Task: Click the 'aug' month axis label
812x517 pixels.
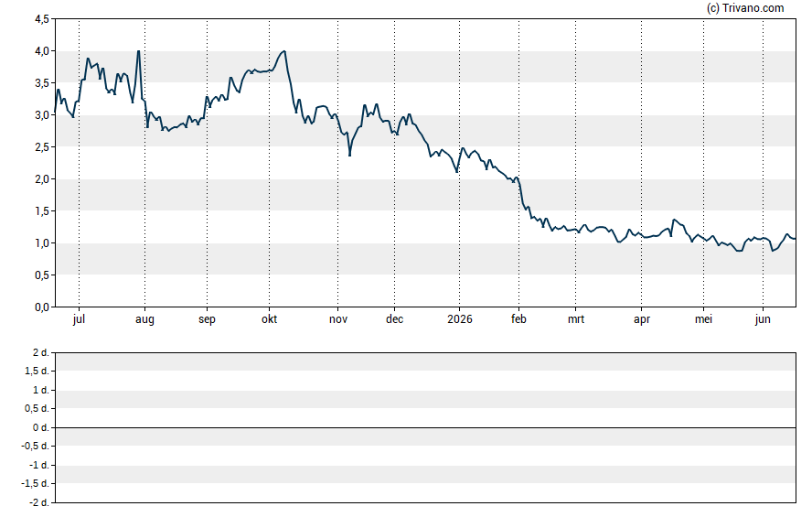Action: click(x=144, y=319)
